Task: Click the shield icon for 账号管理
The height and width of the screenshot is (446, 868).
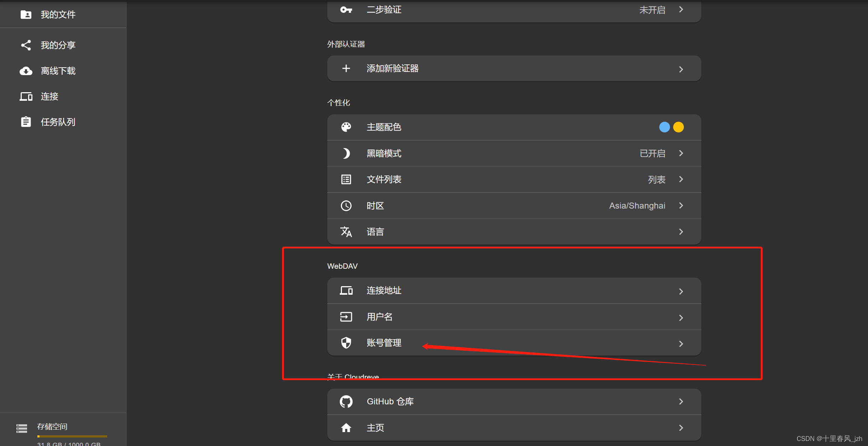Action: pyautogui.click(x=346, y=343)
